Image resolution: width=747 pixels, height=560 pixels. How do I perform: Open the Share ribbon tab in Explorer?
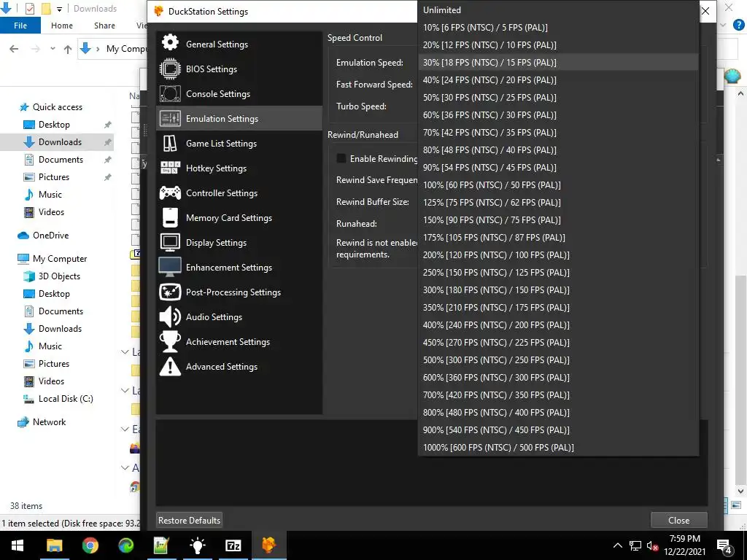point(104,26)
